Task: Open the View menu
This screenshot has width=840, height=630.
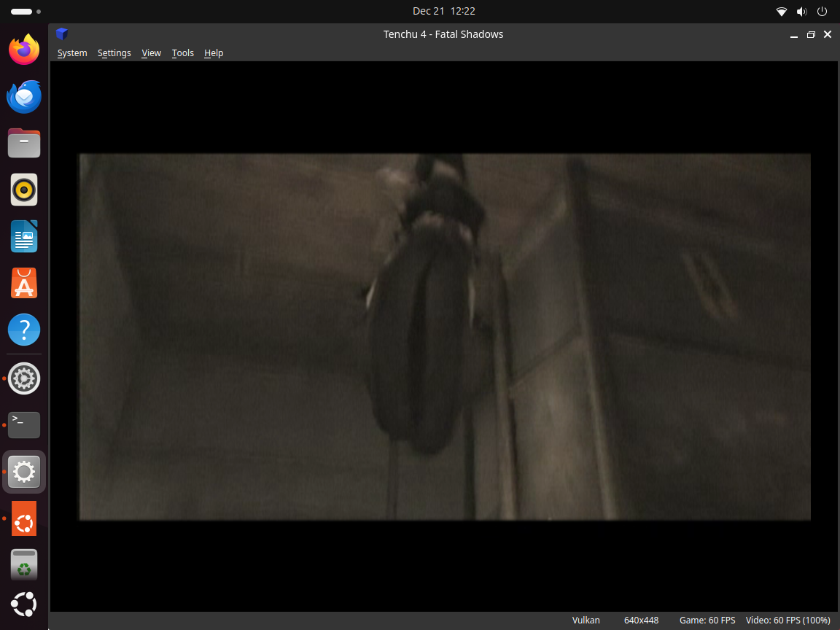Action: pyautogui.click(x=151, y=53)
